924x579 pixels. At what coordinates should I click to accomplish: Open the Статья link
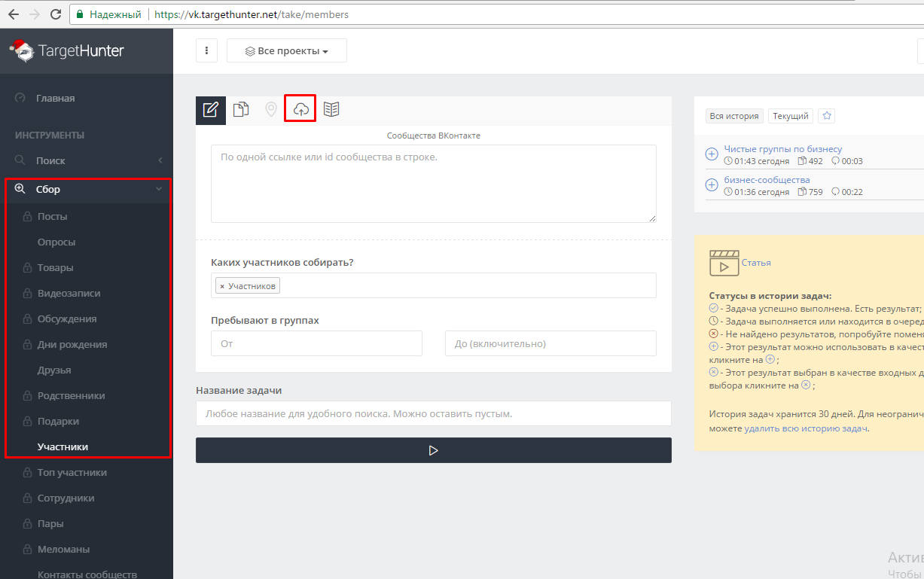click(x=756, y=263)
